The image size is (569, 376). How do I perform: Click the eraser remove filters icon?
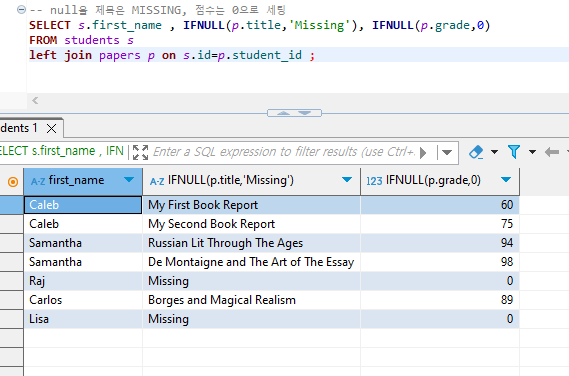click(x=476, y=152)
